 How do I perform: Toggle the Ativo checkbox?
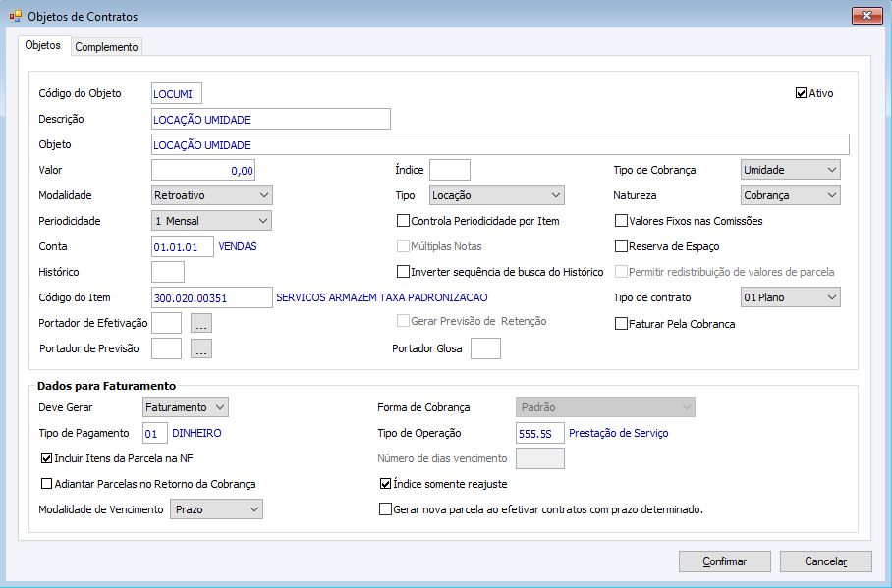click(802, 93)
